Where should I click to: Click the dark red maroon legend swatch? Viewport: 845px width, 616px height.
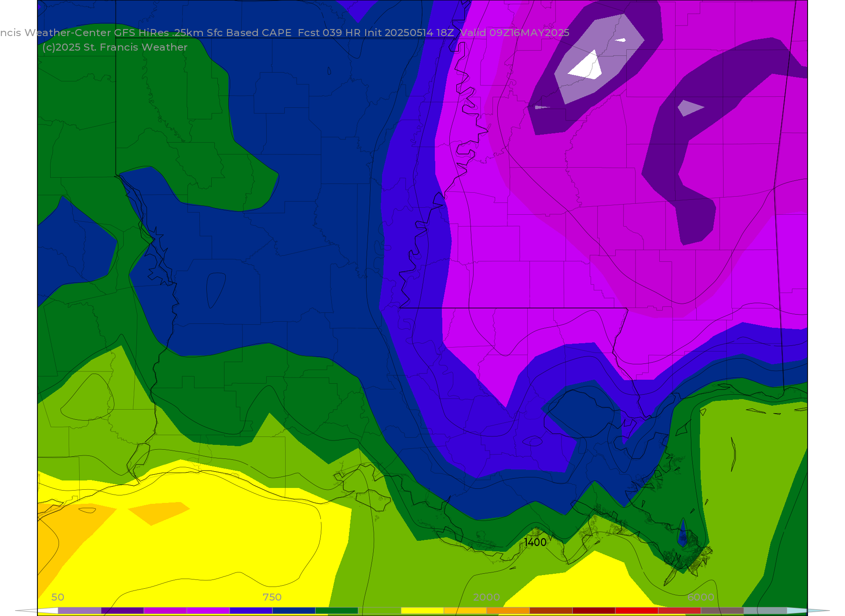tap(594, 610)
